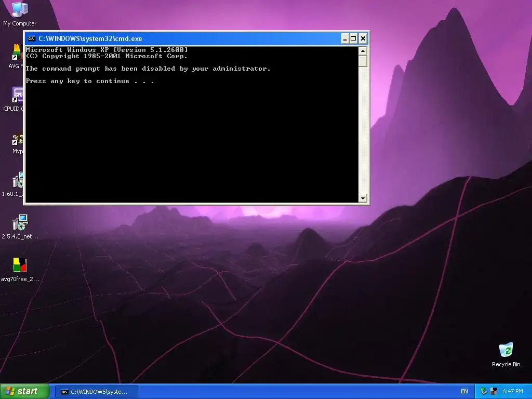Close the cmd.exe window
The image size is (532, 399).
pos(363,38)
